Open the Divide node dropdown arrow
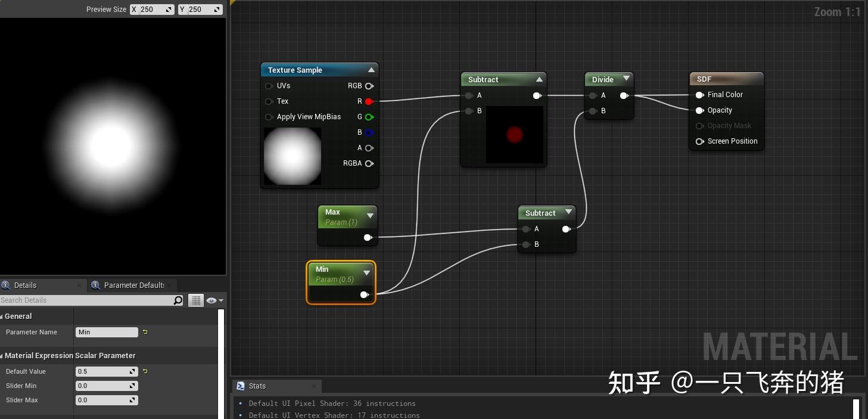This screenshot has height=419, width=868. [x=626, y=78]
